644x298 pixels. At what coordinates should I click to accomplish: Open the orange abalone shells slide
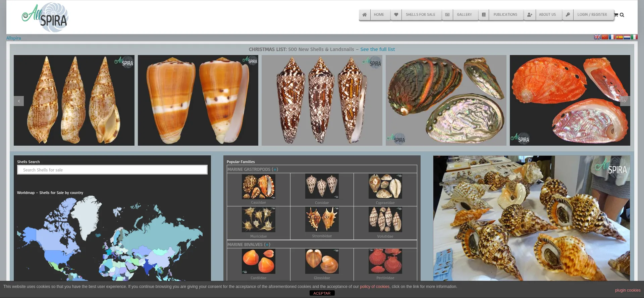pyautogui.click(x=570, y=100)
